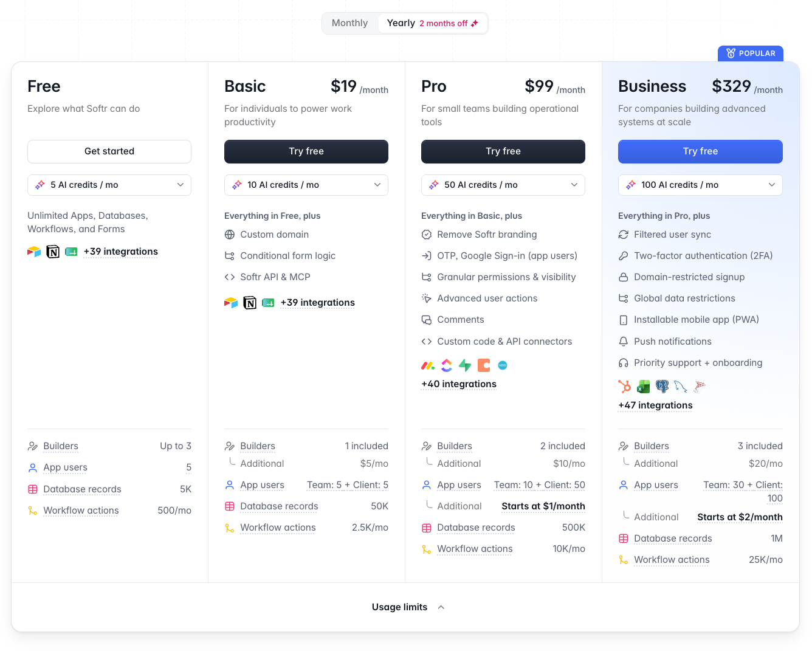Click the sync icon beside Filtered user sync
This screenshot has width=812, height=651.
[624, 235]
